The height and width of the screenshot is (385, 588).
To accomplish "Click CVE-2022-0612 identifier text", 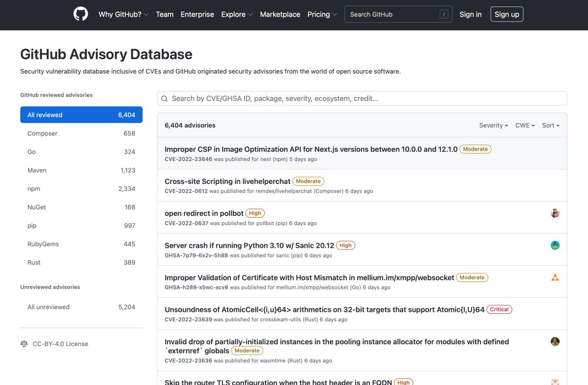I will coord(186,191).
